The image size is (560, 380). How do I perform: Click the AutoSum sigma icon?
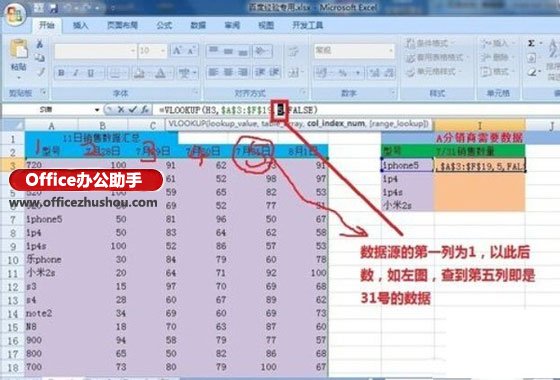[531, 44]
